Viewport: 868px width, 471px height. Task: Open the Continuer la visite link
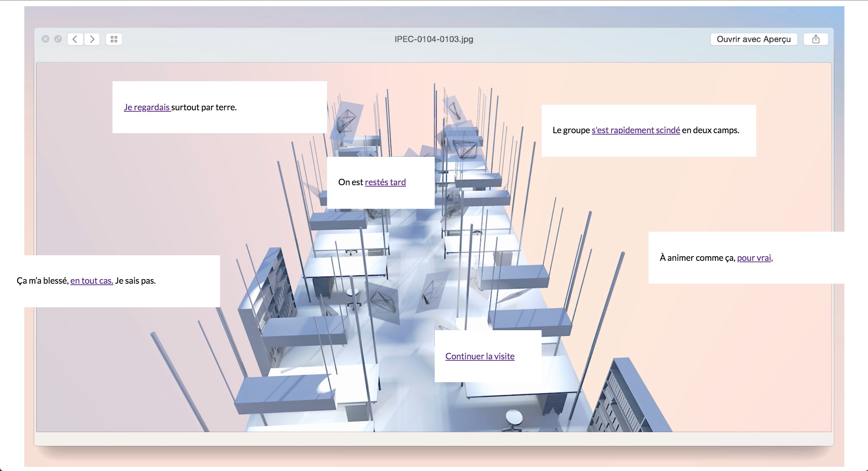[479, 356]
